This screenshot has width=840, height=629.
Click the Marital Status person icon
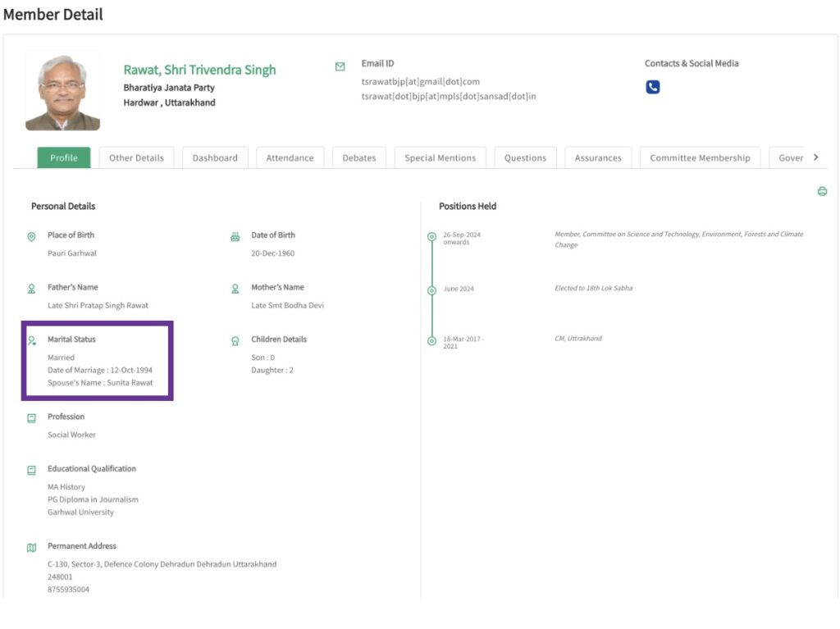tap(32, 340)
